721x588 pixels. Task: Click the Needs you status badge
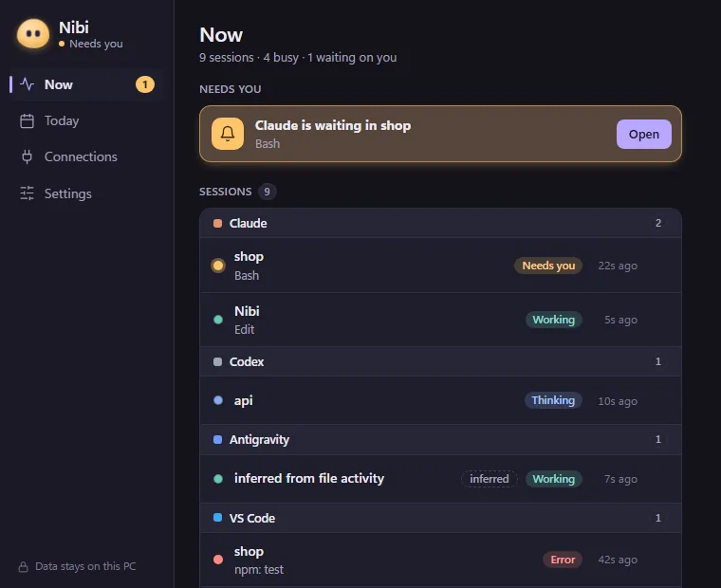(548, 266)
